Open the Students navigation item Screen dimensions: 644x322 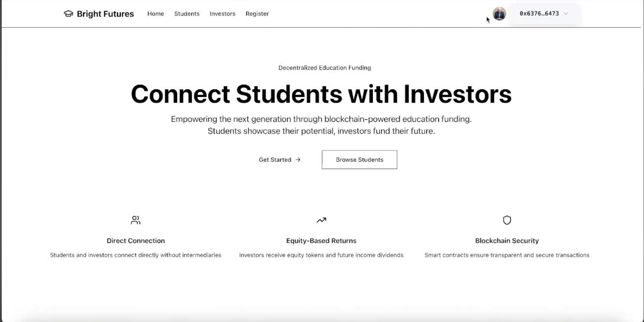tap(187, 13)
